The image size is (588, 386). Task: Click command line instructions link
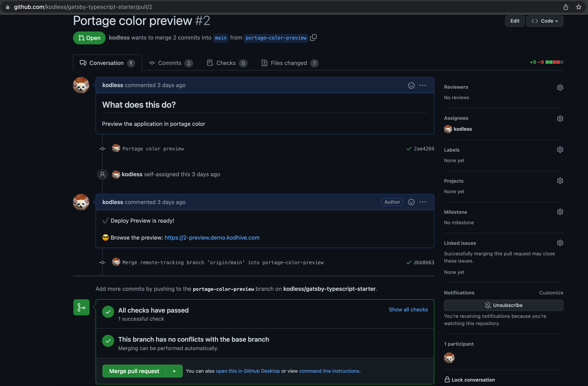pos(329,371)
